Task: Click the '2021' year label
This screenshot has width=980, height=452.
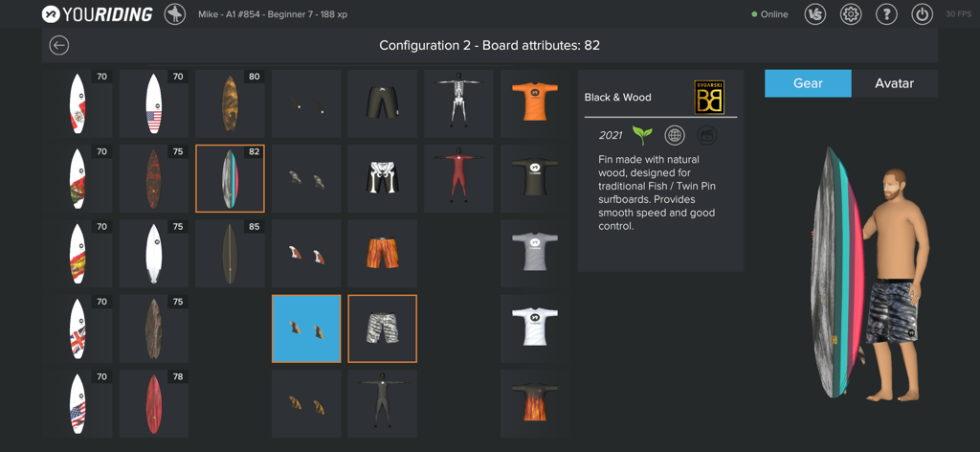Action: (x=610, y=135)
